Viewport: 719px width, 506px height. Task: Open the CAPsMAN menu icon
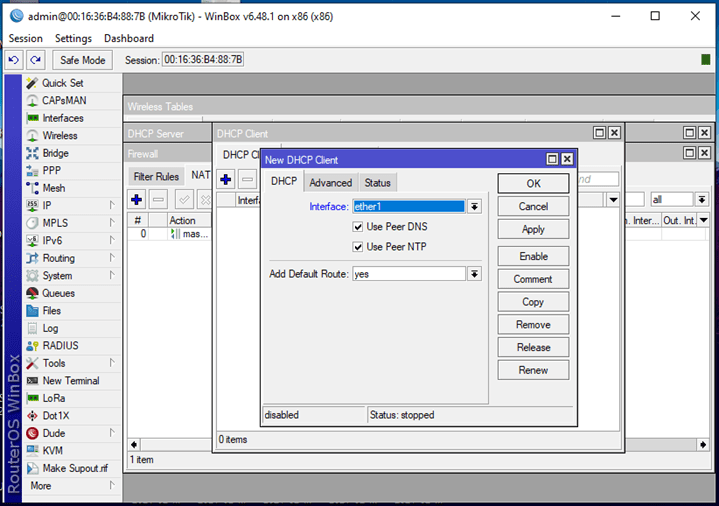[x=32, y=100]
